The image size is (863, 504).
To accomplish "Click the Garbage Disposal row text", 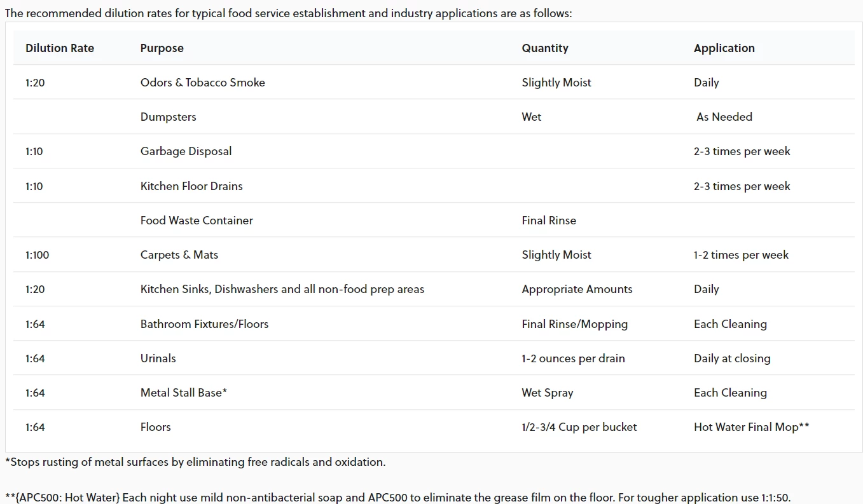I will 186,151.
